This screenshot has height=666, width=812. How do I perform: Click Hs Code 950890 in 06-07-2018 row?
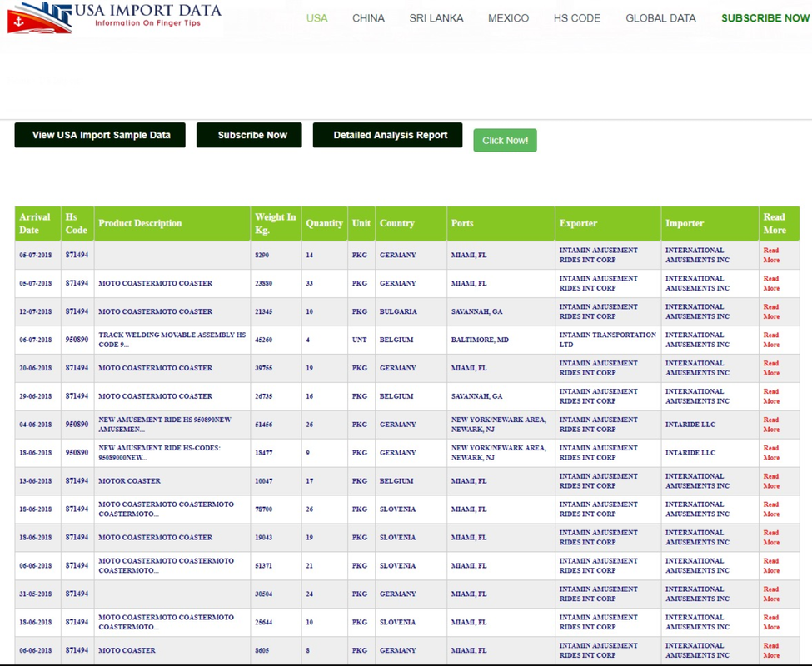pos(77,340)
